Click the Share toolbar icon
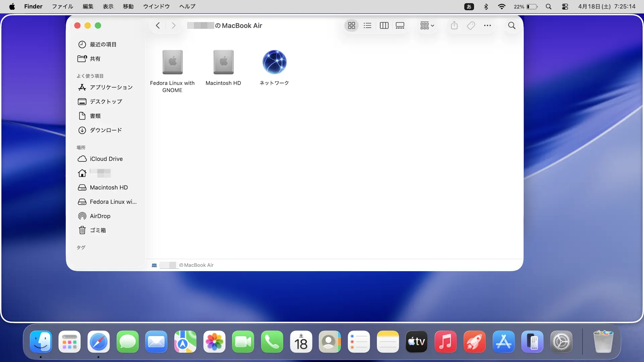Image resolution: width=644 pixels, height=362 pixels. 454,25
